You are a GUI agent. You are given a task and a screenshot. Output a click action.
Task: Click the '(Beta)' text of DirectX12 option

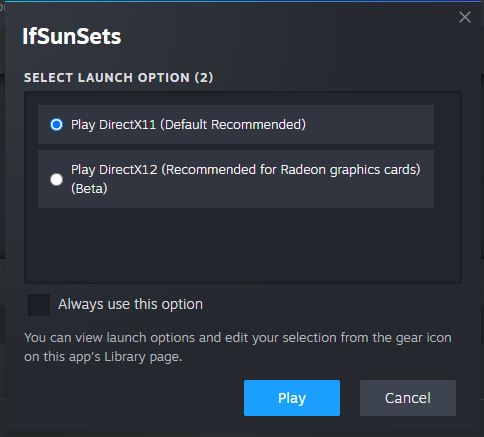pos(89,189)
